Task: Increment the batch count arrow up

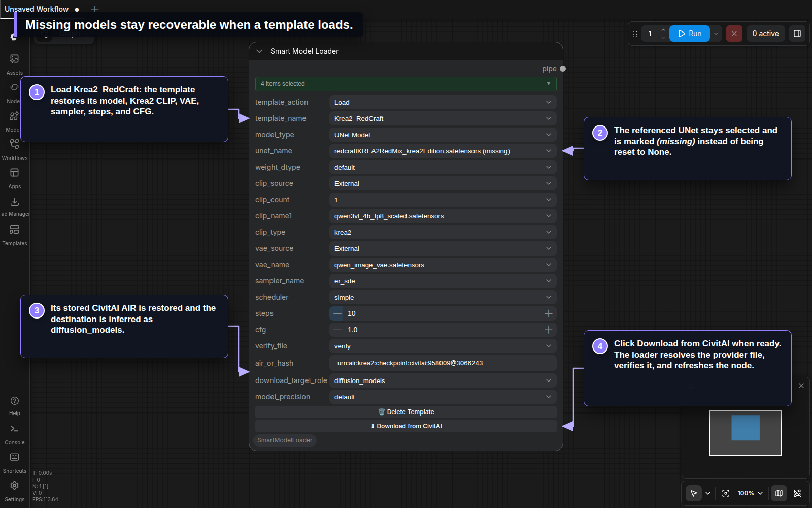Action: [663, 30]
